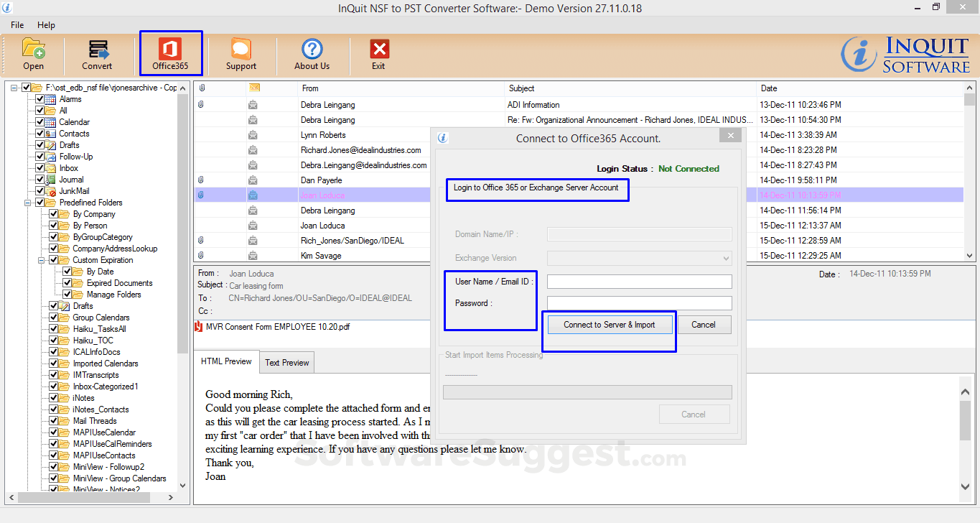Image resolution: width=980 pixels, height=523 pixels.
Task: Click the Follow-Up folder icon
Action: click(x=51, y=157)
